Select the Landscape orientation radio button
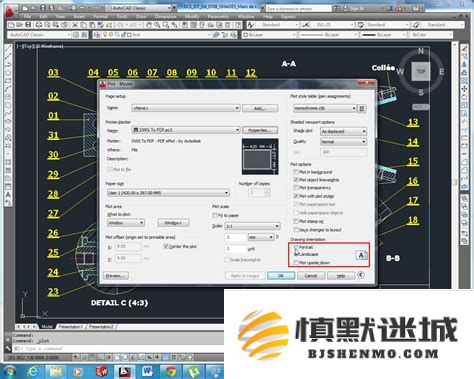The width and height of the screenshot is (474, 379). pyautogui.click(x=296, y=254)
